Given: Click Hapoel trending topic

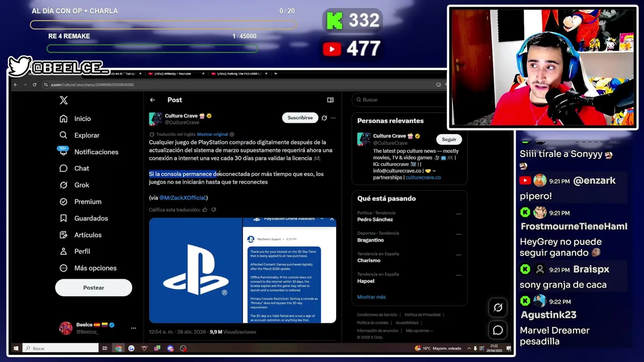Looking at the screenshot, I should click(366, 282).
